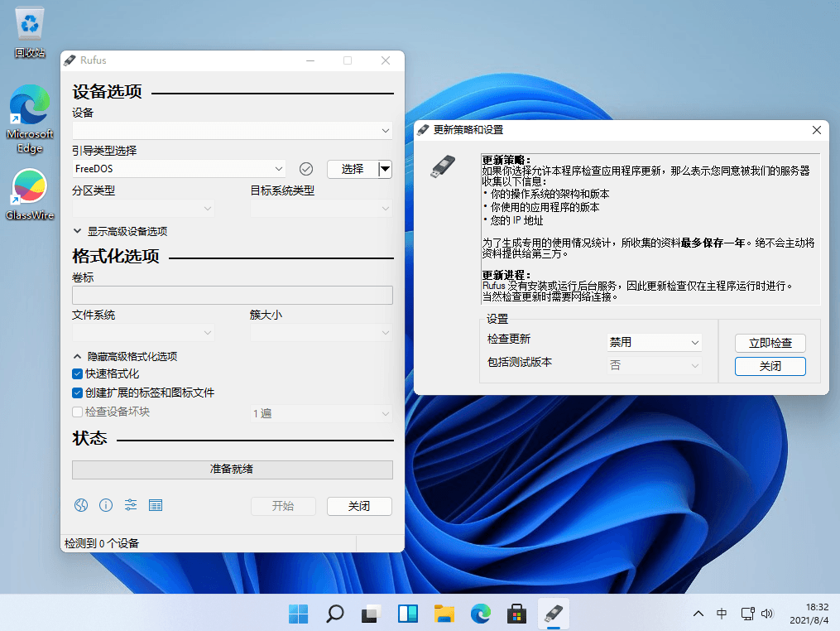The image size is (840, 631).
Task: Open the Rufus language globe icon
Action: click(x=81, y=505)
